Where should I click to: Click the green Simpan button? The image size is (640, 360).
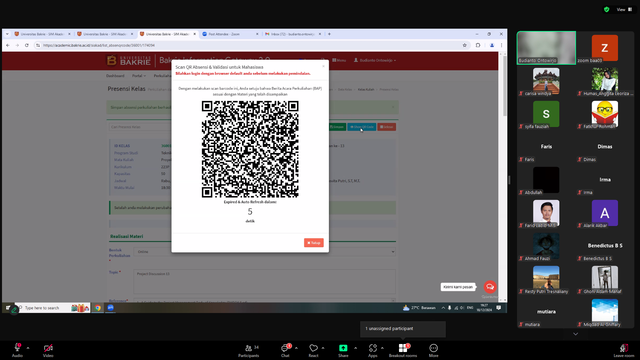pyautogui.click(x=337, y=127)
